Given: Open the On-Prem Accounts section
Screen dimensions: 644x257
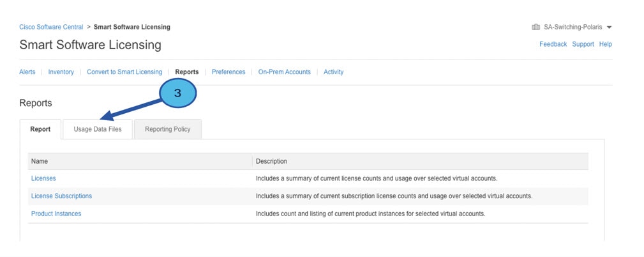Looking at the screenshot, I should tap(284, 72).
